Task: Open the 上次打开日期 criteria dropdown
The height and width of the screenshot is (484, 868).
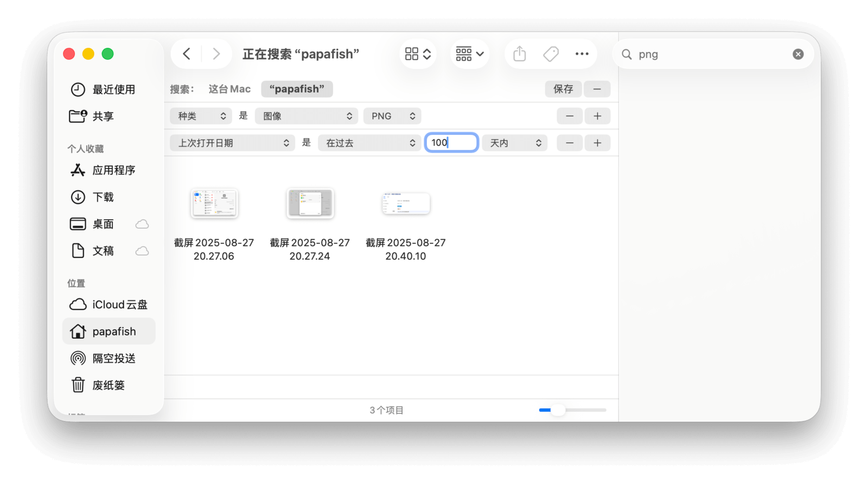Action: 232,143
